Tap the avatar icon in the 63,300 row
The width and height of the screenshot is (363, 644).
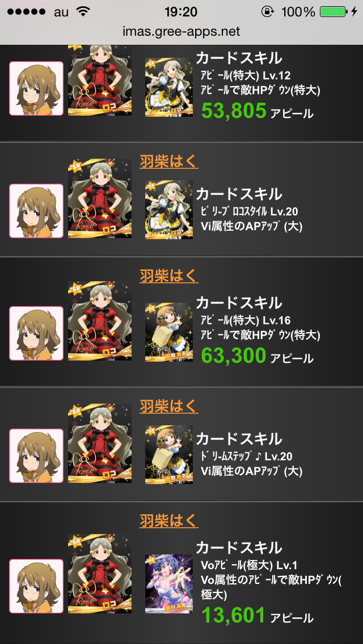pyautogui.click(x=36, y=333)
